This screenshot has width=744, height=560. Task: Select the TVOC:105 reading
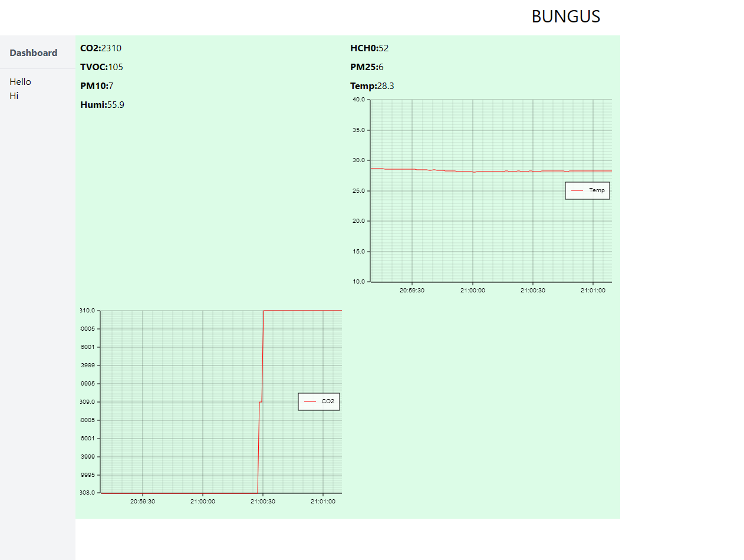pyautogui.click(x=102, y=67)
